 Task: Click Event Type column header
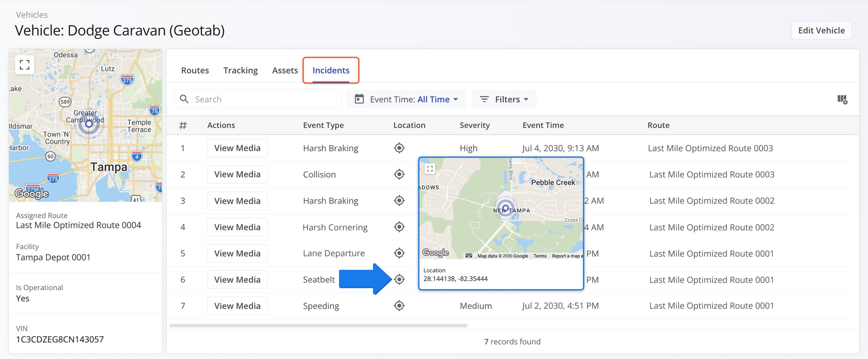click(323, 125)
